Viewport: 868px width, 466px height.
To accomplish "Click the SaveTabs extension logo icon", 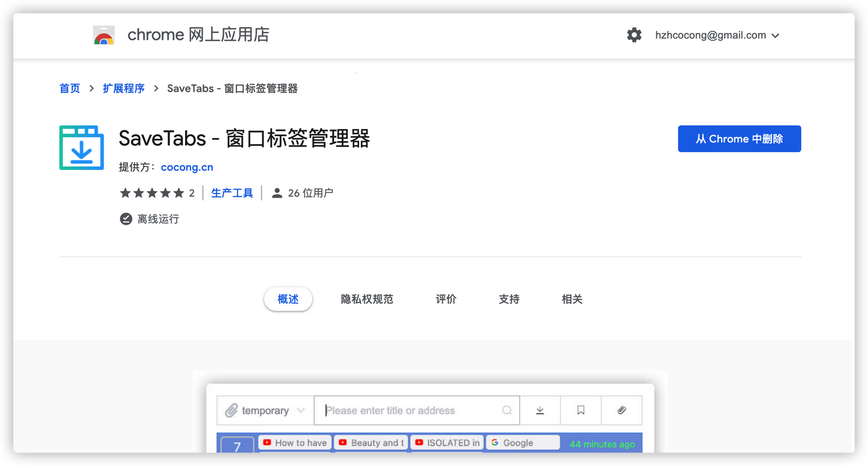I will [81, 147].
